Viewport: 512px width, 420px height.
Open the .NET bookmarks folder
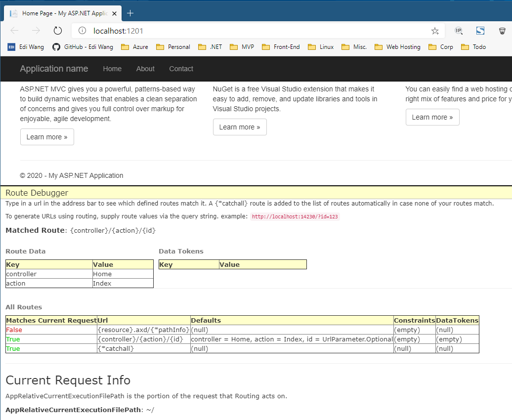tap(210, 47)
